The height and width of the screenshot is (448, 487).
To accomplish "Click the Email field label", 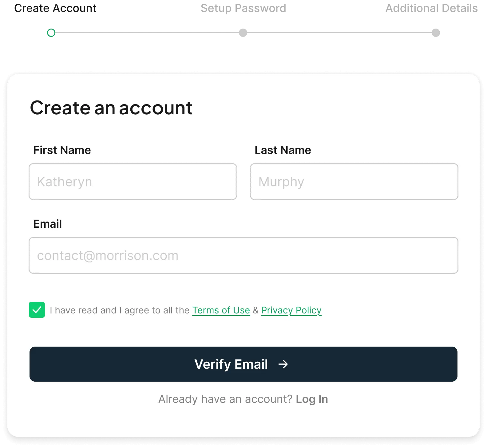I will [x=48, y=224].
